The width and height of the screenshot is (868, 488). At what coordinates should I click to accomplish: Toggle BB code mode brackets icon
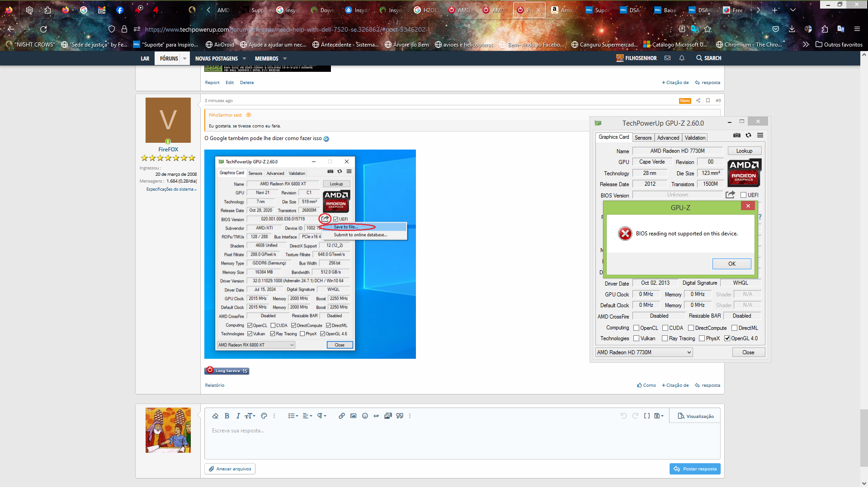tap(647, 416)
